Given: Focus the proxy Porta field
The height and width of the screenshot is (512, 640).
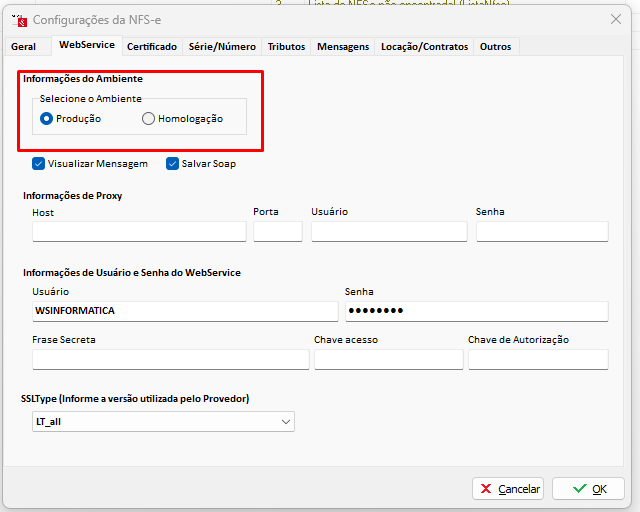Looking at the screenshot, I should (277, 232).
